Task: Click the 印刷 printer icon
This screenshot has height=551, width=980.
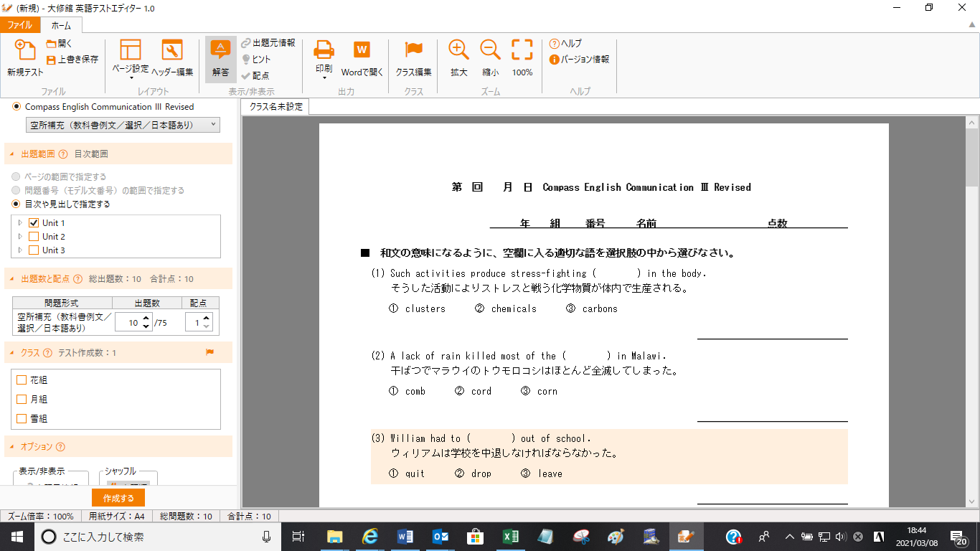Action: point(324,50)
